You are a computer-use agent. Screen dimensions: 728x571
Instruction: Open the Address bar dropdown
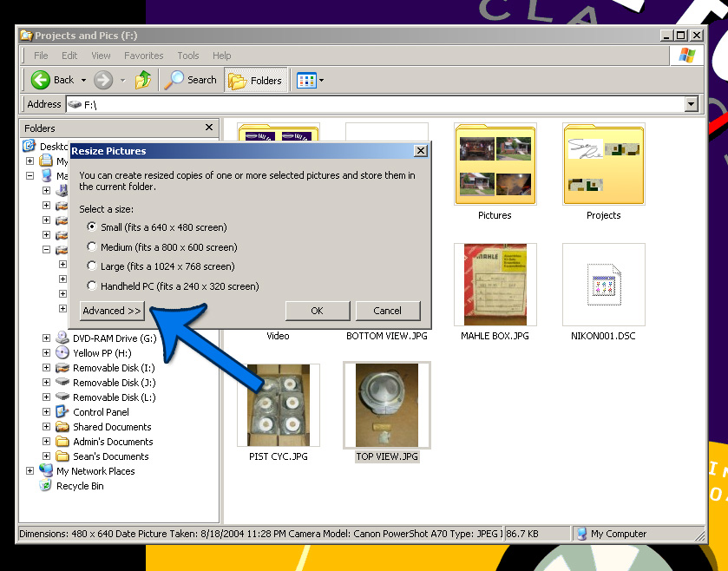coord(692,104)
